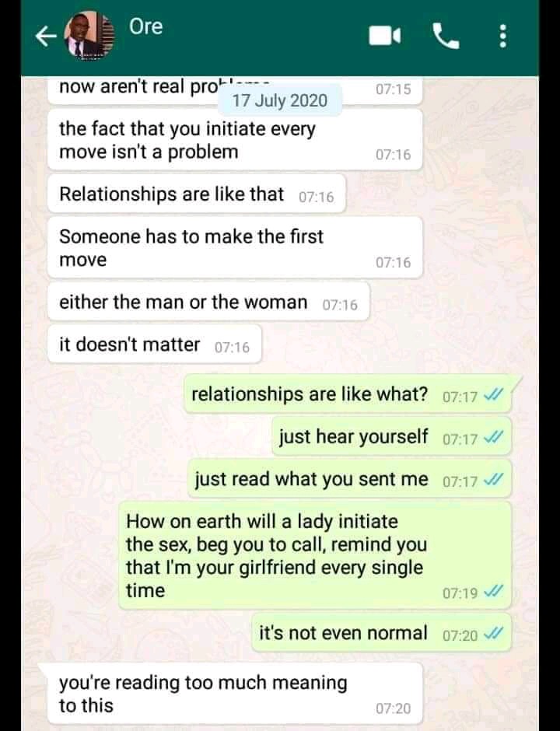This screenshot has height=731, width=560.
Task: Tap the 17 July 2020 date label
Action: click(x=280, y=100)
